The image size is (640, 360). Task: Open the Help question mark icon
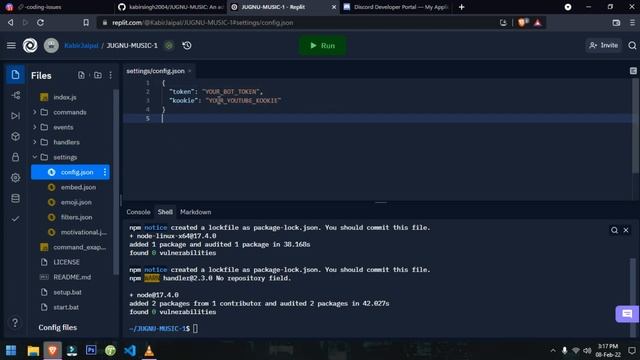click(15, 322)
